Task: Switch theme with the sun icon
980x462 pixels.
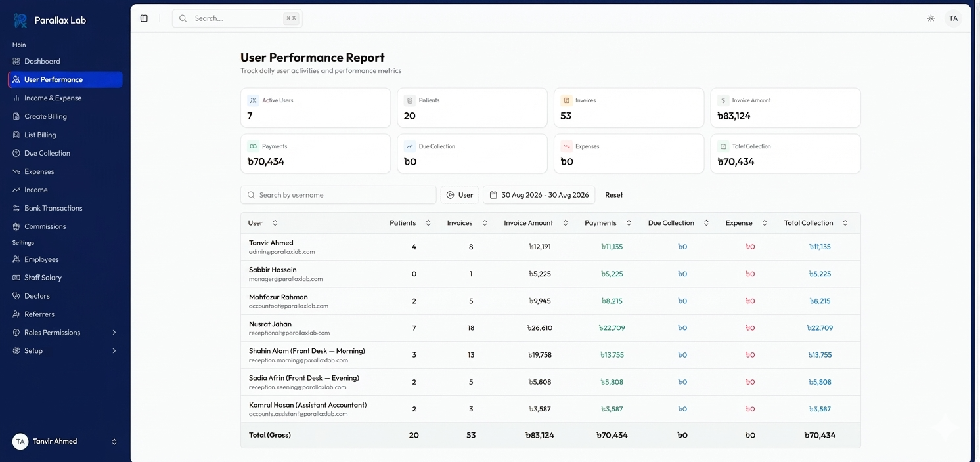Action: pos(931,18)
